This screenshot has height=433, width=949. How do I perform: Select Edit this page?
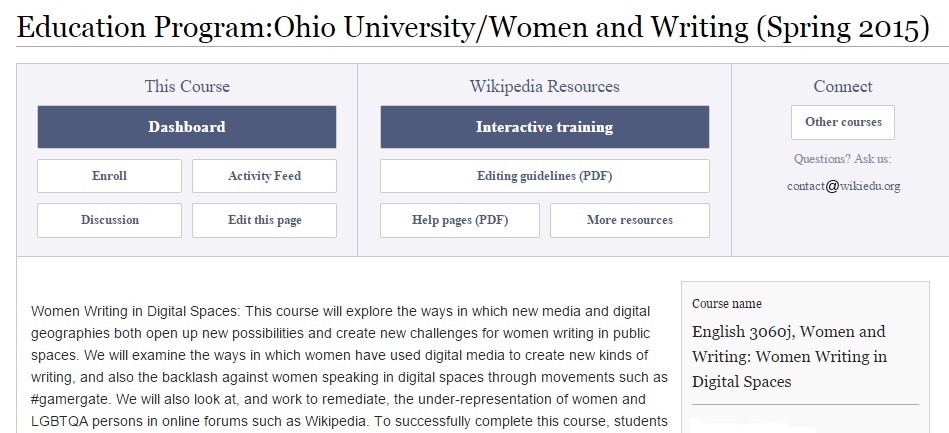264,220
